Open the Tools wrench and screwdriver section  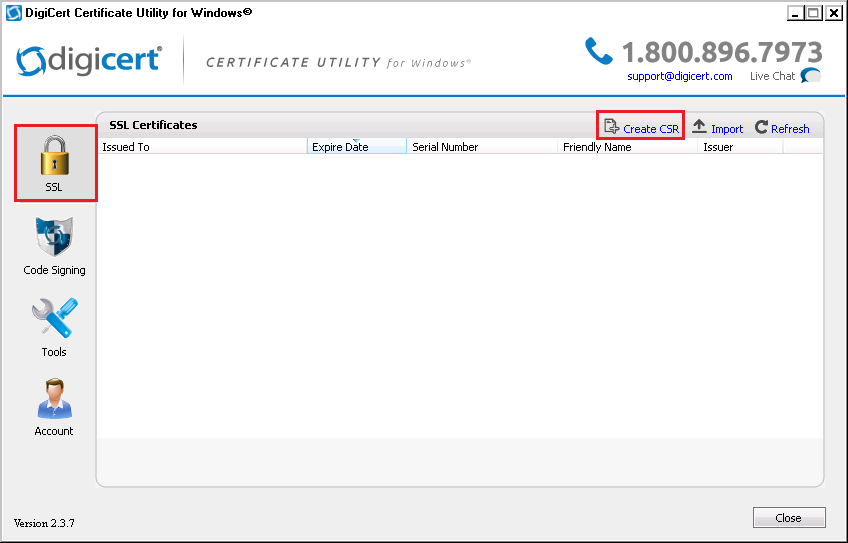tap(54, 320)
